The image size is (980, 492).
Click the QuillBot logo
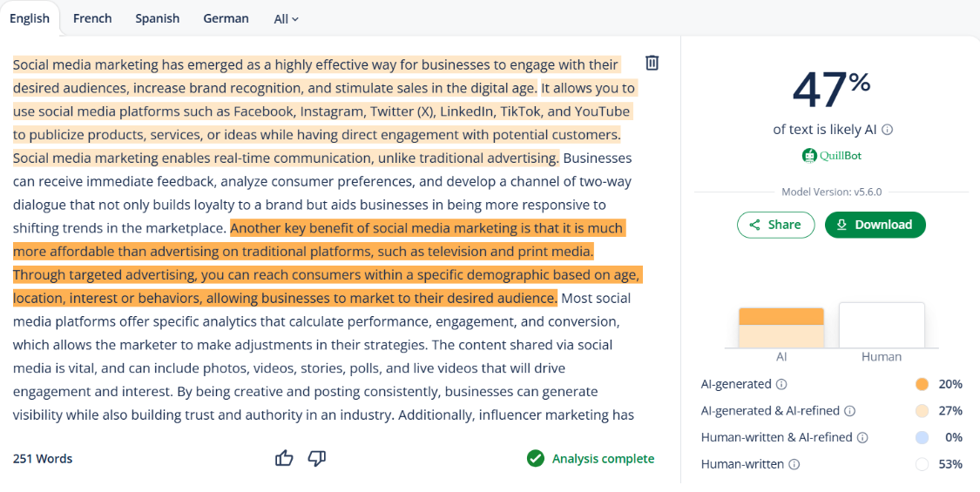(831, 156)
